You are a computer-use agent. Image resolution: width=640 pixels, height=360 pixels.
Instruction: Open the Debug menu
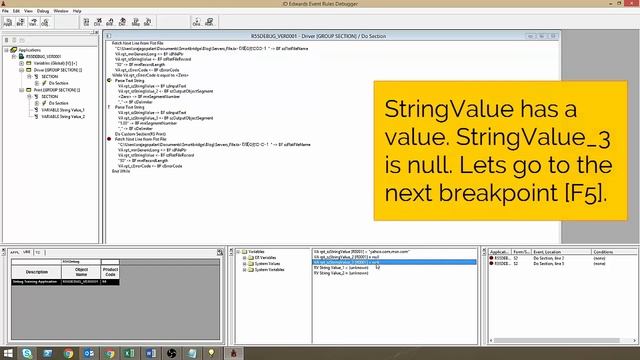click(x=43, y=11)
